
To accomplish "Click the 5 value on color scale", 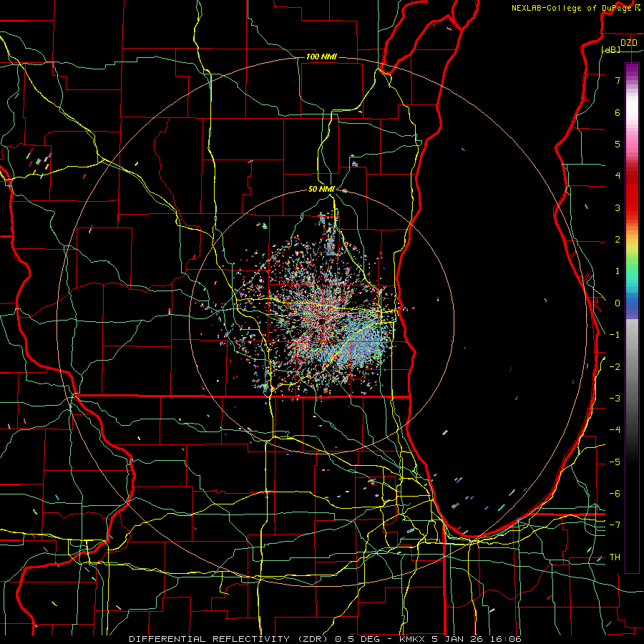I will 618,144.
